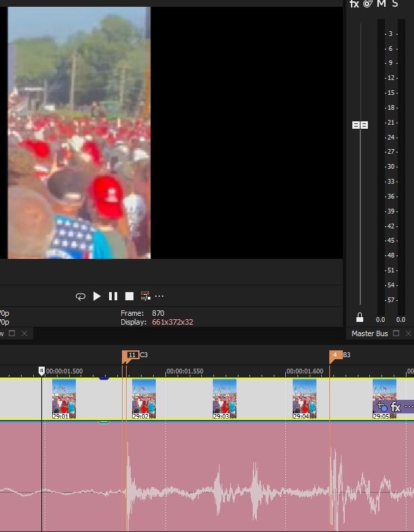This screenshot has height=532, width=414.
Task: Click the video frame thumbnail labeled 29:03
Action: (224, 398)
